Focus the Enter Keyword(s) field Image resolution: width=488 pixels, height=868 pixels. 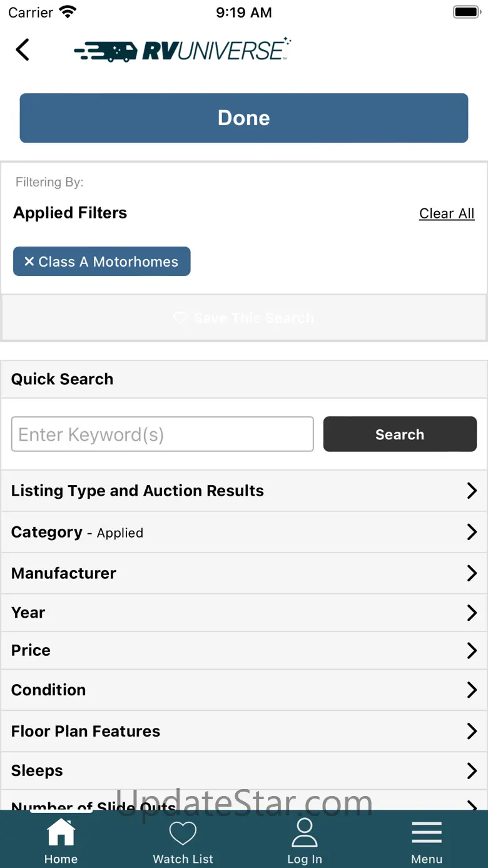163,434
